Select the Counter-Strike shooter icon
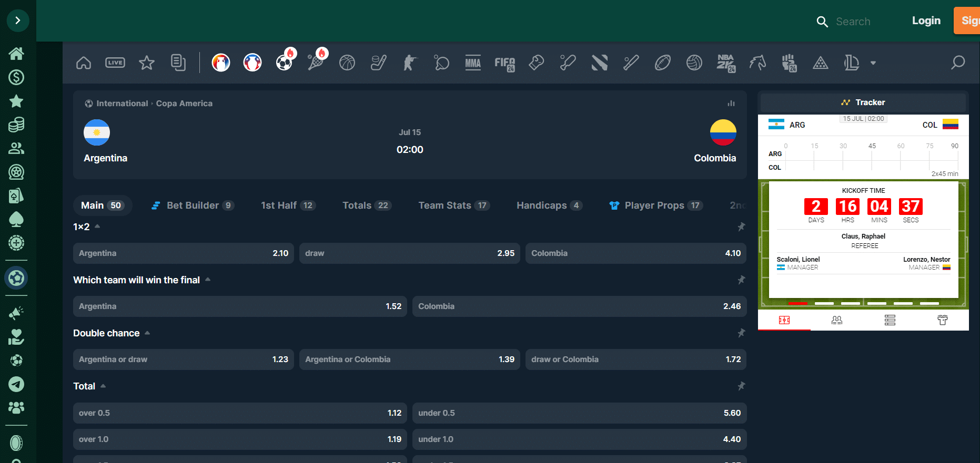980x463 pixels. 410,63
